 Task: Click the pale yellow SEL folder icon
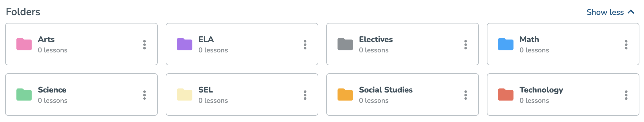tap(185, 95)
